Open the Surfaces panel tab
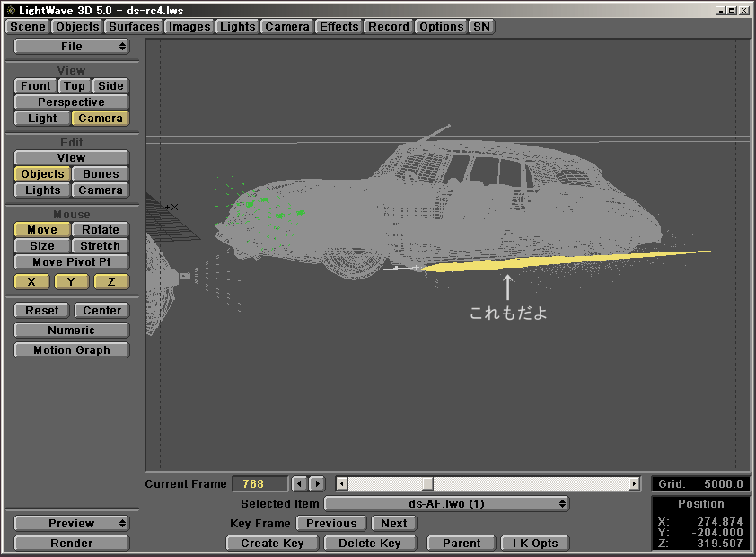This screenshot has width=756, height=557. (134, 27)
